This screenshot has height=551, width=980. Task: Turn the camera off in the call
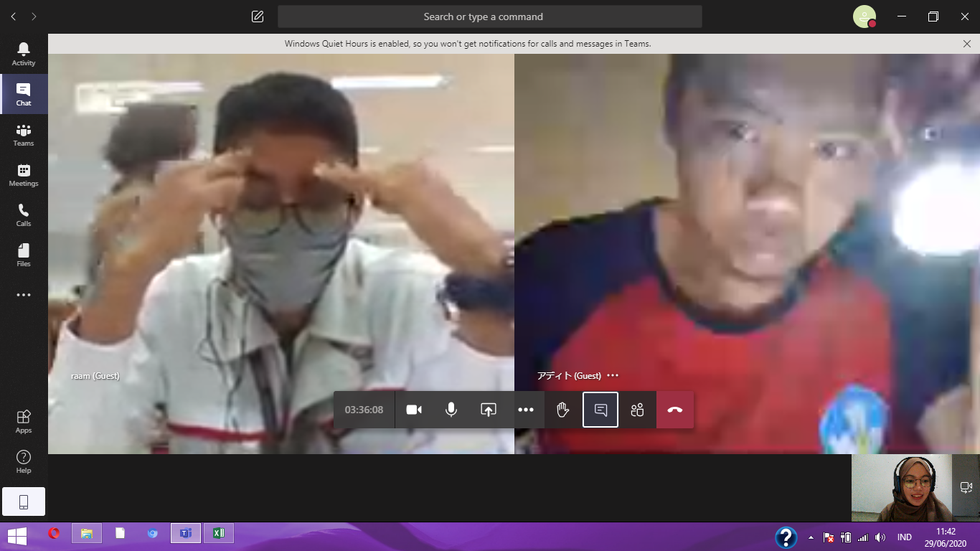(x=414, y=410)
